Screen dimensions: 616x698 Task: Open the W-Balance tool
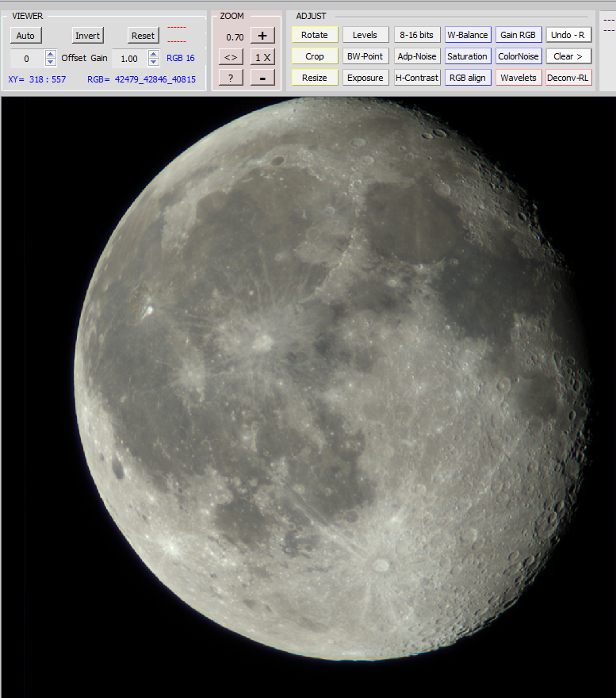point(467,35)
